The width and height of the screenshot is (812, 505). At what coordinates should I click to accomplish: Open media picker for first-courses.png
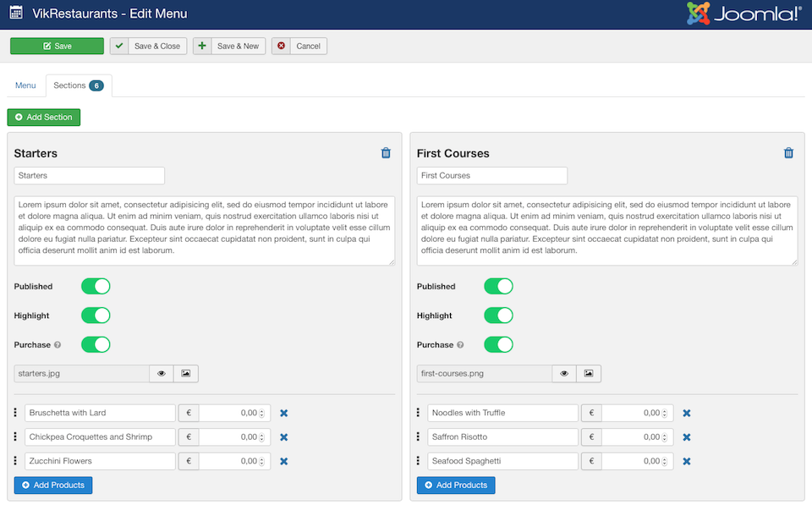(589, 373)
